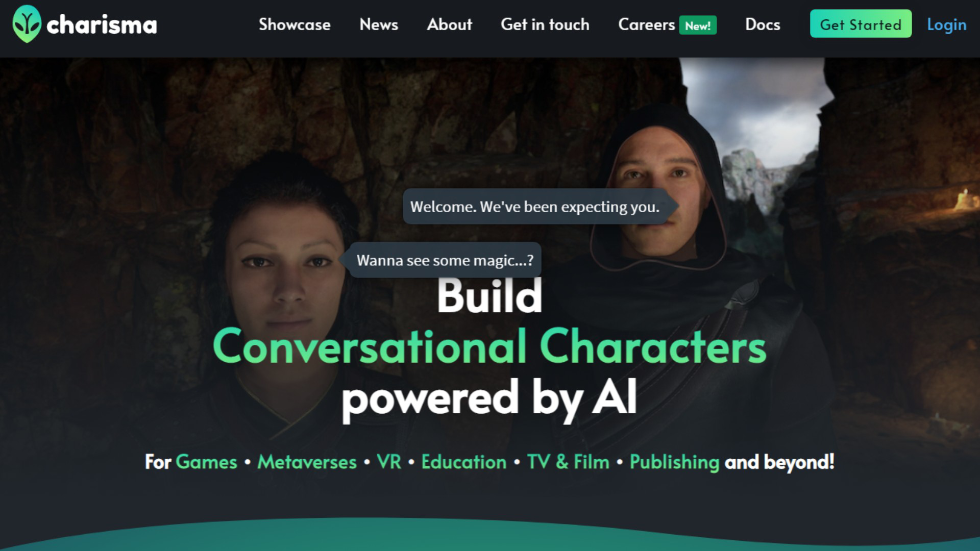Click the Metaverses text in tagline
This screenshot has width=980, height=551.
click(307, 462)
